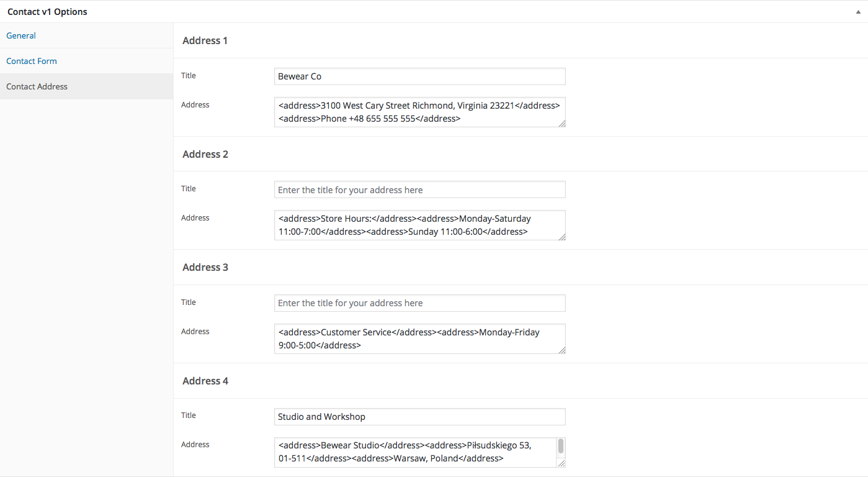Click the Address 4 section heading
868x477 pixels.
click(205, 381)
